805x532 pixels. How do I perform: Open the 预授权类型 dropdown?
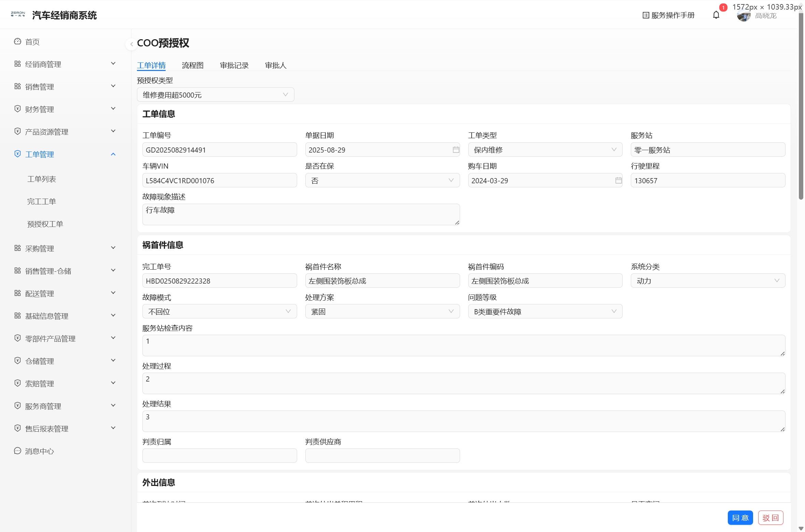point(216,95)
